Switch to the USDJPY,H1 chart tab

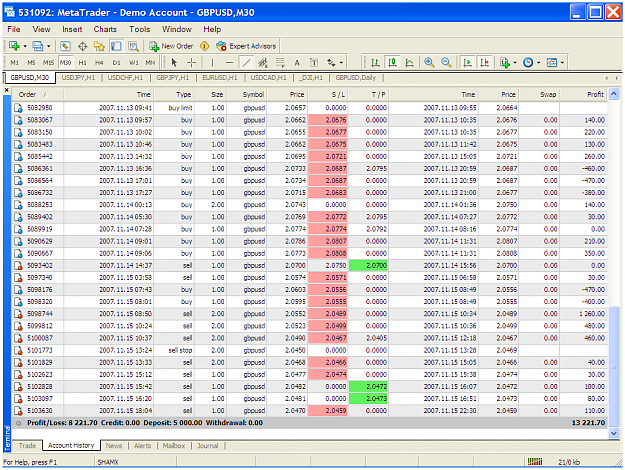(78, 77)
